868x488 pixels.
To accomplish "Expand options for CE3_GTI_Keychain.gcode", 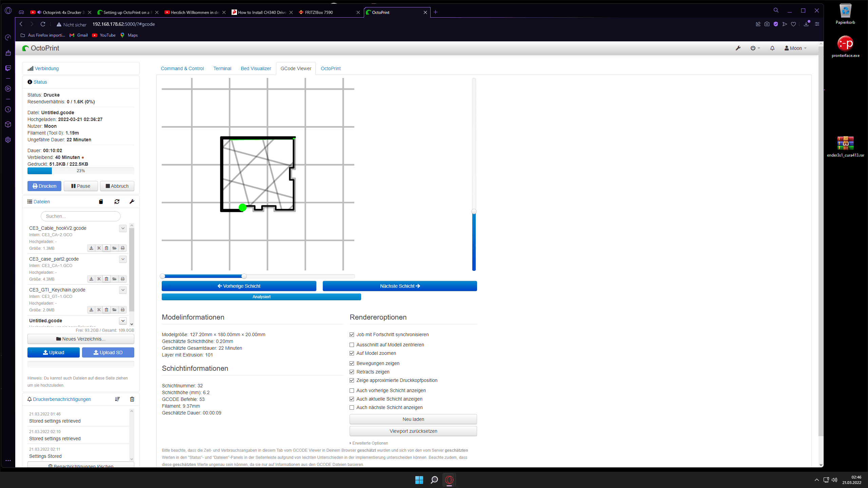I will click(123, 290).
